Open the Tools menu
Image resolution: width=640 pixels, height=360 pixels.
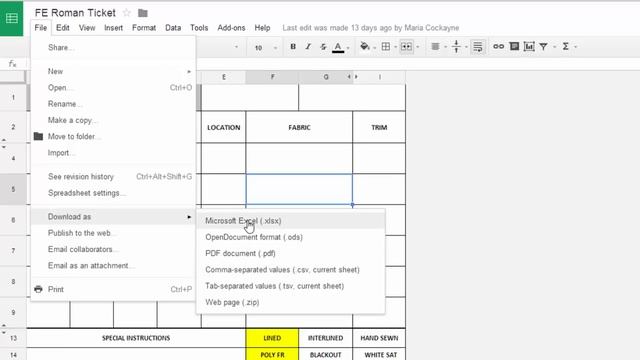pos(199,28)
